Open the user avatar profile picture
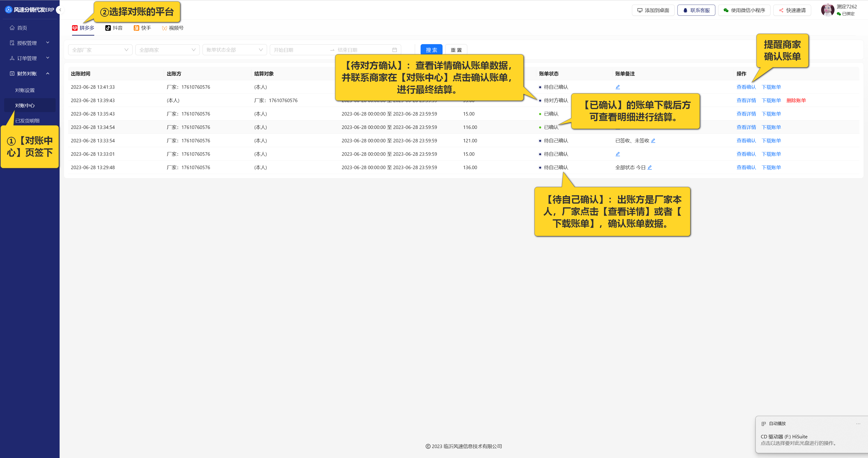 (828, 10)
